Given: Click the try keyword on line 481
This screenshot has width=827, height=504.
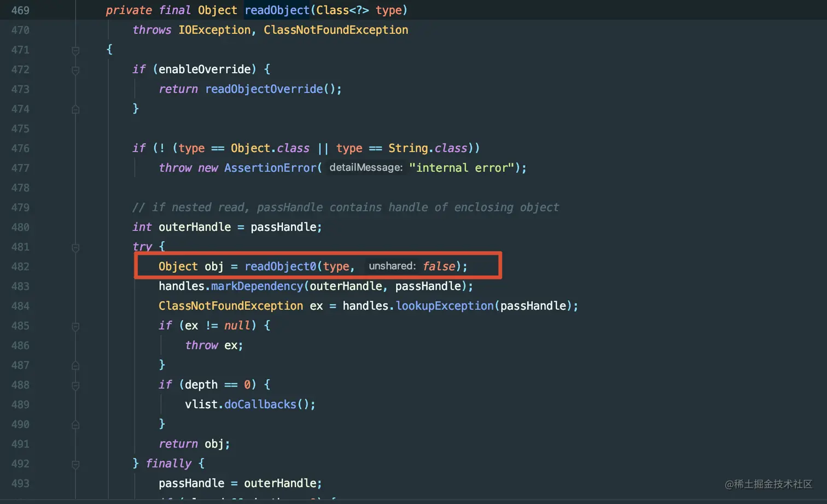Looking at the screenshot, I should (142, 247).
